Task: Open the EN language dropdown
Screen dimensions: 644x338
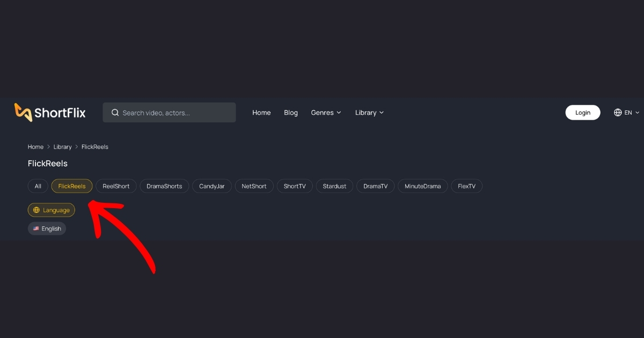Action: click(x=626, y=112)
